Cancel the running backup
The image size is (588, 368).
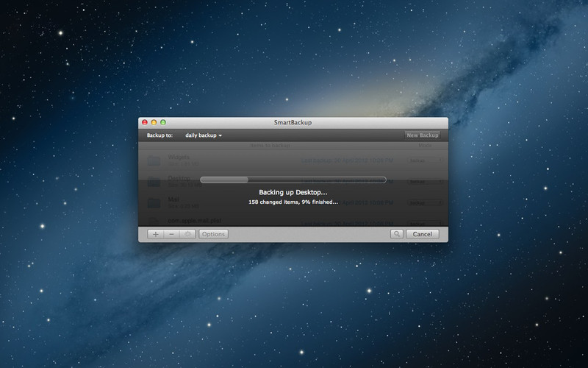point(422,234)
